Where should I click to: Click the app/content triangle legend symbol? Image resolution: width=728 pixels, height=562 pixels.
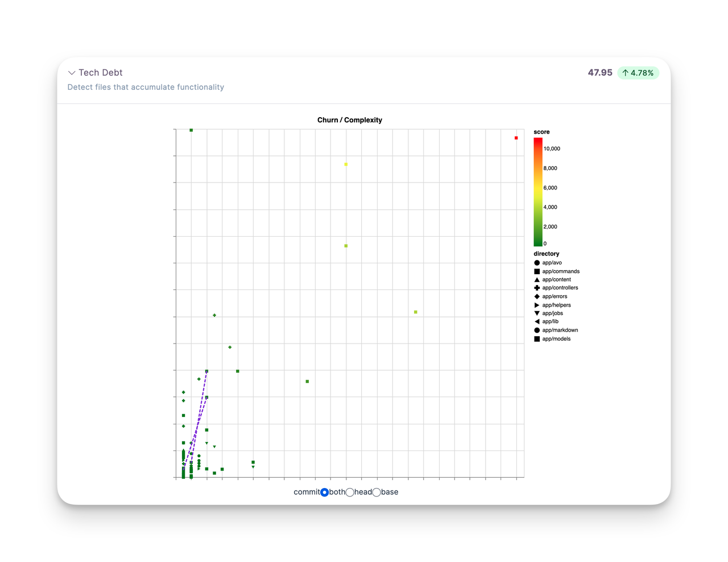[537, 280]
